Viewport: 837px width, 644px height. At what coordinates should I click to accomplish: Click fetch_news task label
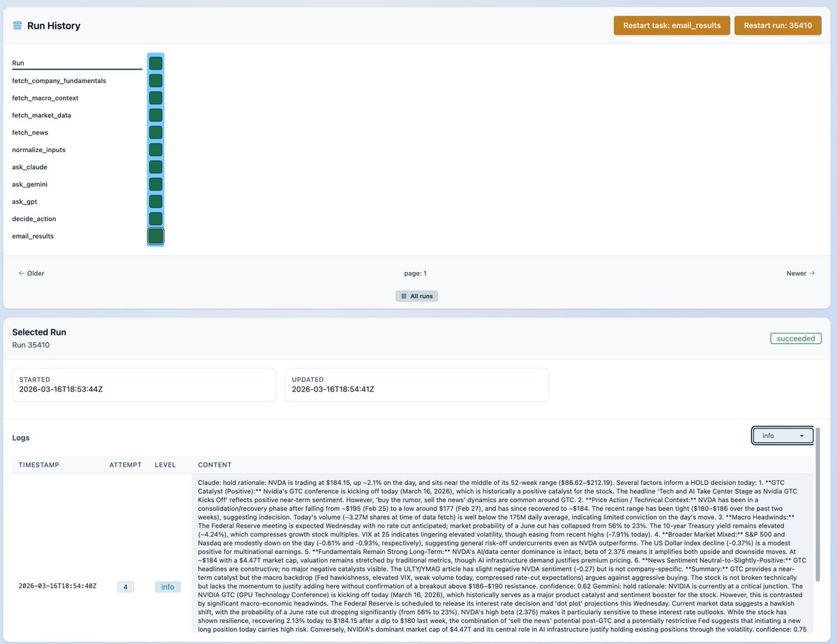click(x=30, y=133)
